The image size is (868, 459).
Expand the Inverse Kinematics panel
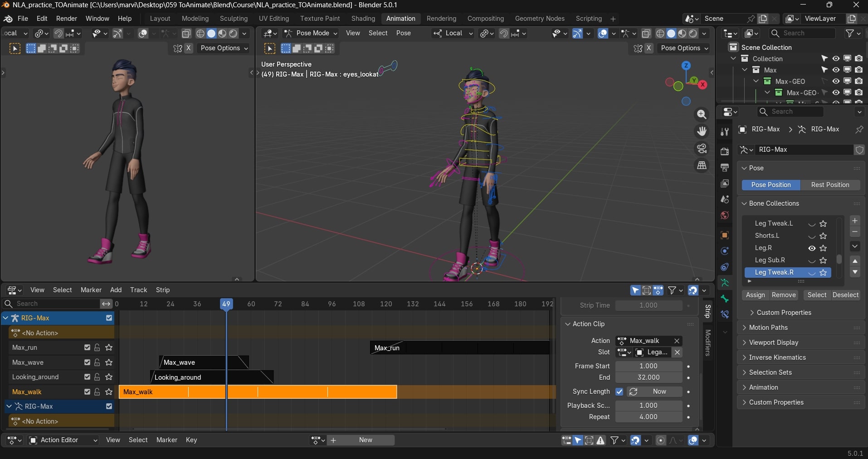tap(777, 358)
